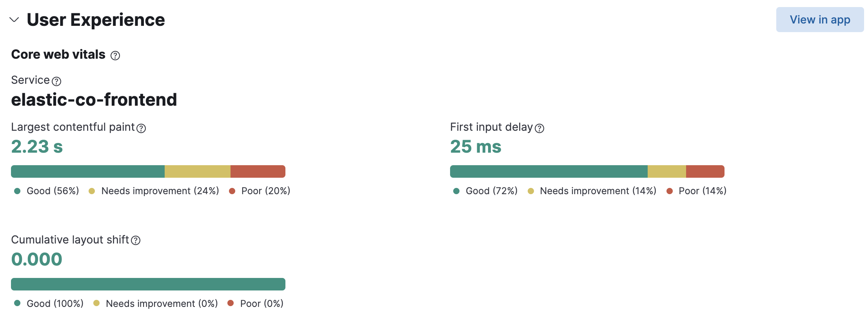Screen dimensions: 868x321
Task: Open Core web vitals help icon
Action: 115,56
